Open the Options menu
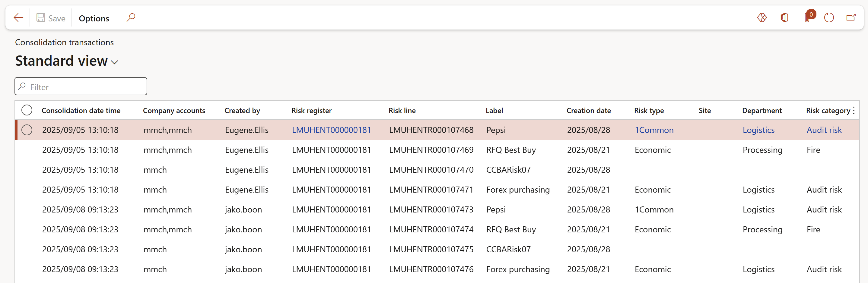Viewport: 868px width, 283px height. point(94,18)
